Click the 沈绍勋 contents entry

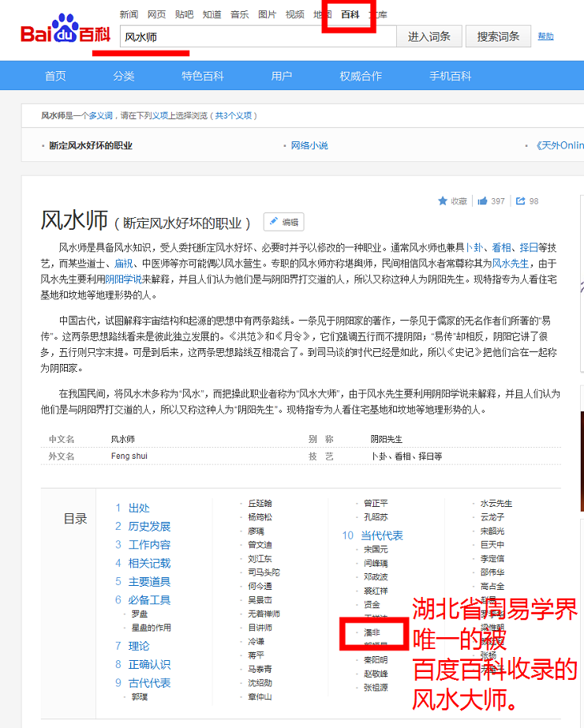(x=260, y=683)
